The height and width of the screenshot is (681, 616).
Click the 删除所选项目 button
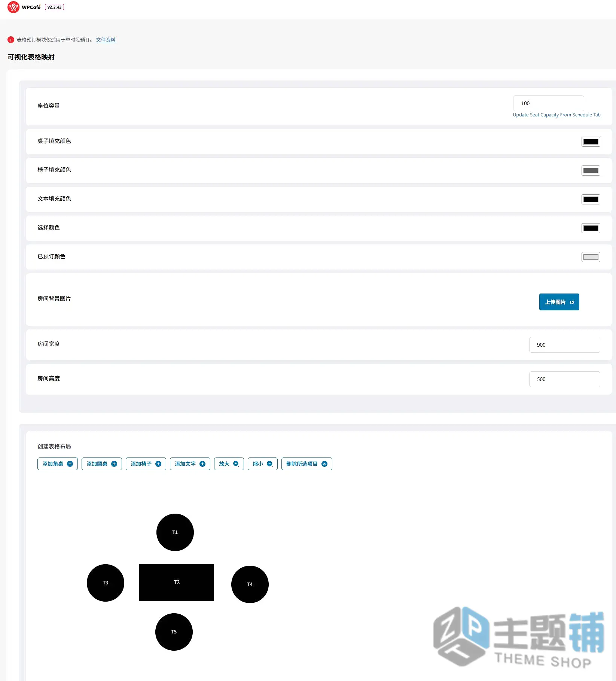point(307,464)
